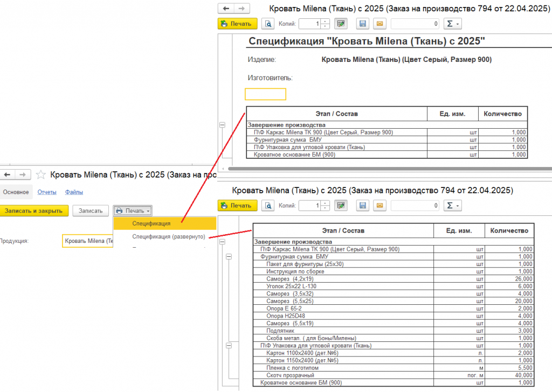Collapse the group in the upper spreadsheet
552x392 pixels.
(222, 125)
